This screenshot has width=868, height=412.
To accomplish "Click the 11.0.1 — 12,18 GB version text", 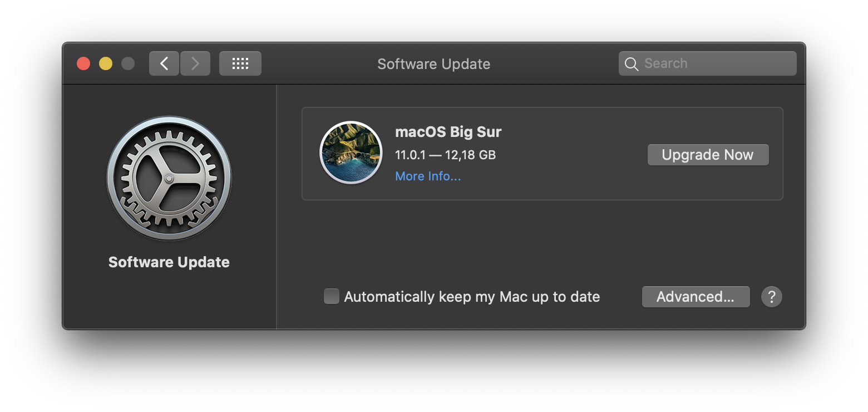I will pyautogui.click(x=445, y=155).
